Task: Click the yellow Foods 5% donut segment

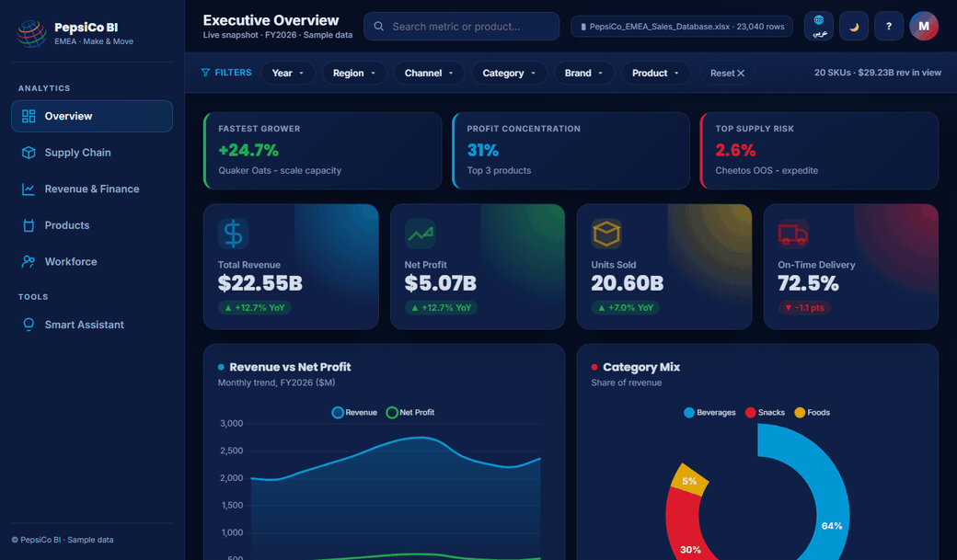Action: coord(690,480)
